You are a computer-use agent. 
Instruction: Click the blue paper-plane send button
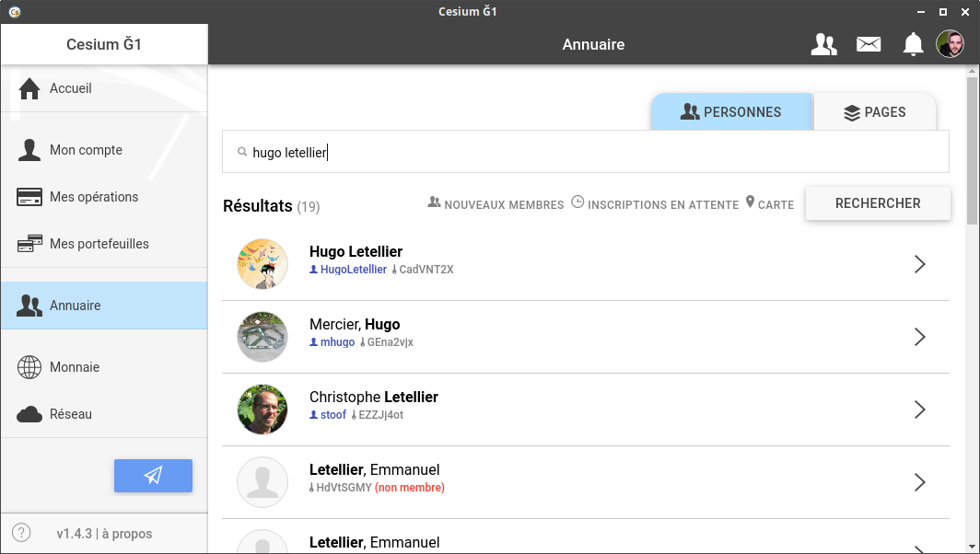[153, 475]
